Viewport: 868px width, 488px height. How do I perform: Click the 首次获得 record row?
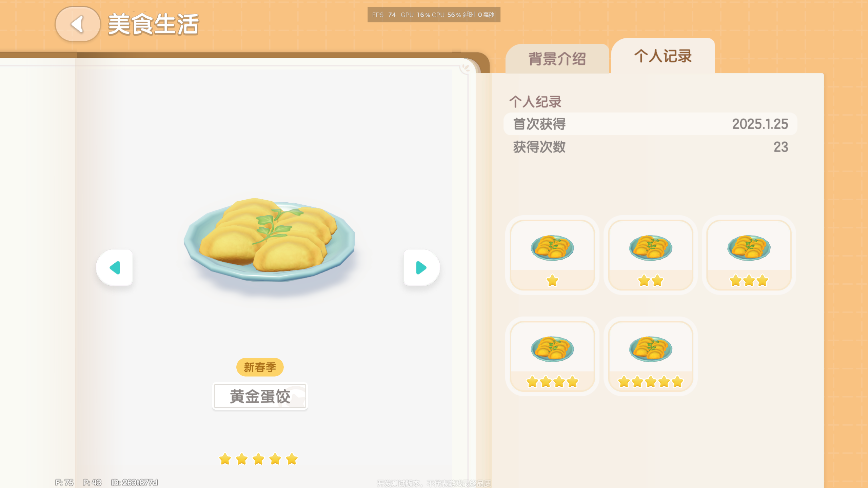[650, 124]
